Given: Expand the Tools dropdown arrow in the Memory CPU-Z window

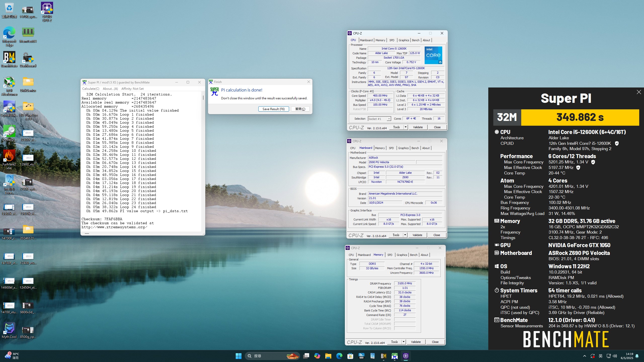Looking at the screenshot, I should click(404, 342).
